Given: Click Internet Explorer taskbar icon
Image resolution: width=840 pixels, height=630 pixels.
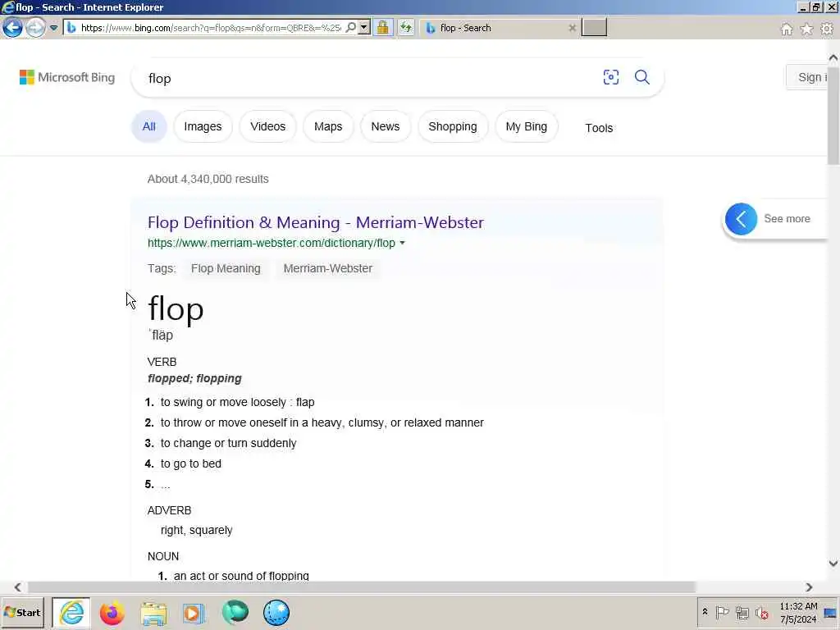Looking at the screenshot, I should point(71,612).
